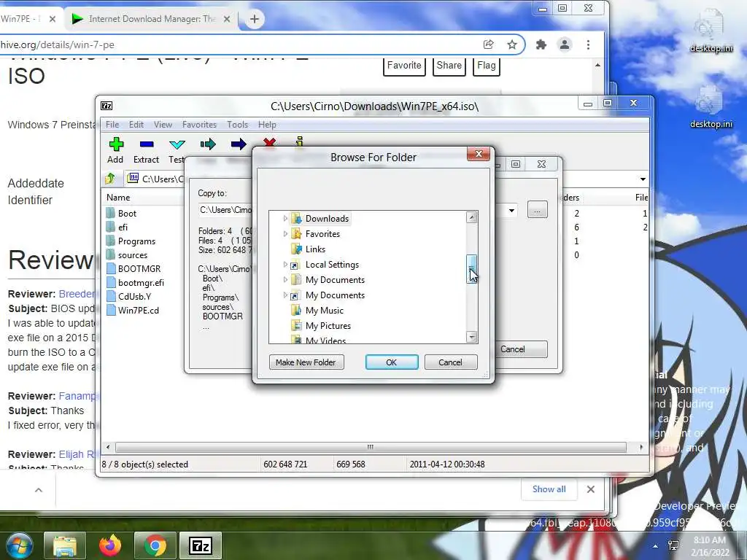Click the Extract toolbar icon in 7-Zip
747x560 pixels.
(x=146, y=144)
